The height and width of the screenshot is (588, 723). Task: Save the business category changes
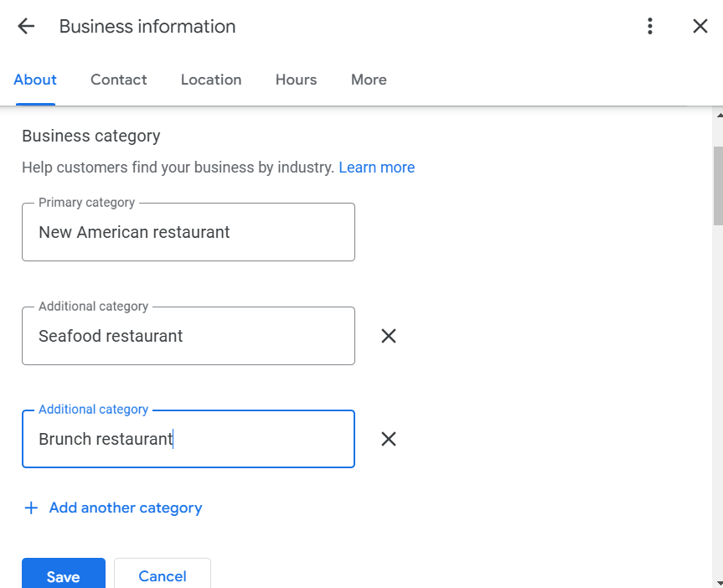pos(63,575)
